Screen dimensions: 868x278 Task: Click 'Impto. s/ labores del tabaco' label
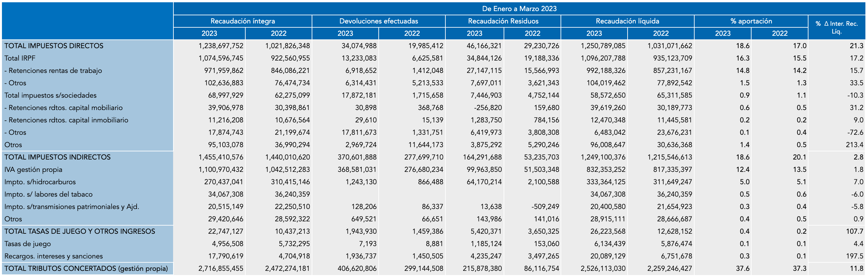48,194
